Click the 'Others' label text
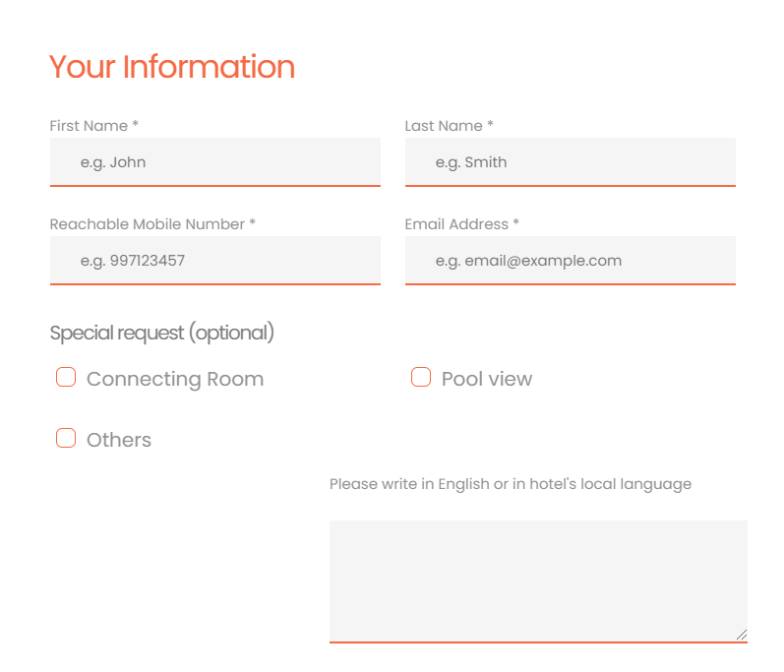784x672 pixels. point(119,440)
